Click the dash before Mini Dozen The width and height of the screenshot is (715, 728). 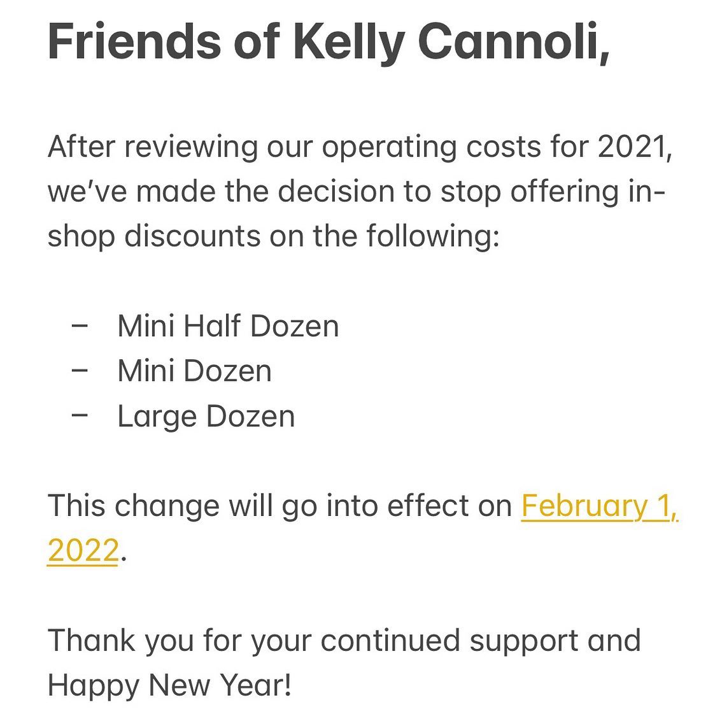tap(80, 371)
